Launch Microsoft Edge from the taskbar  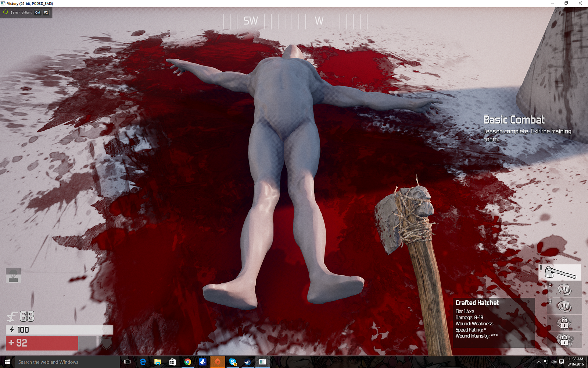coord(143,362)
